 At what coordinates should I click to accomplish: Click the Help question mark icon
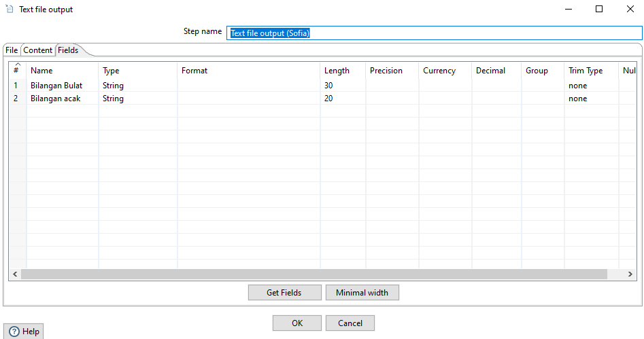(x=14, y=332)
